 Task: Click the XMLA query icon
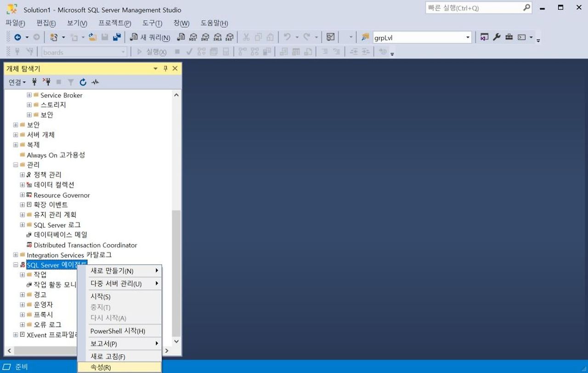point(217,38)
